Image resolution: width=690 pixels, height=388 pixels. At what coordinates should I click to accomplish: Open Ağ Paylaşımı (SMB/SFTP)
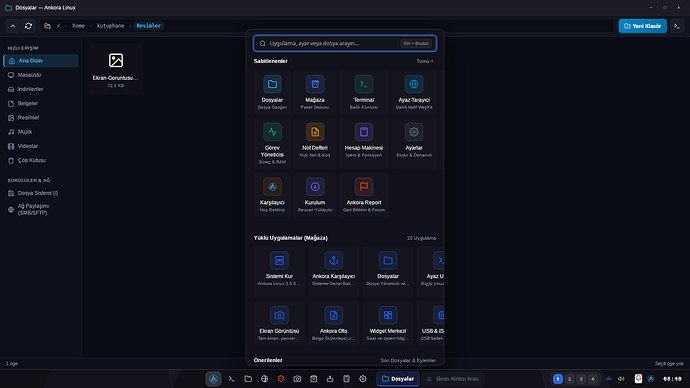click(41, 209)
